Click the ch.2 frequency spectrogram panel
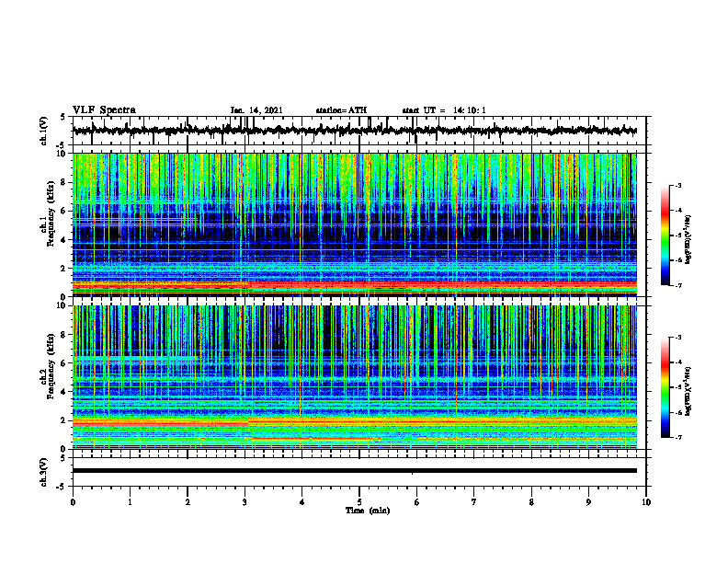 (355, 377)
